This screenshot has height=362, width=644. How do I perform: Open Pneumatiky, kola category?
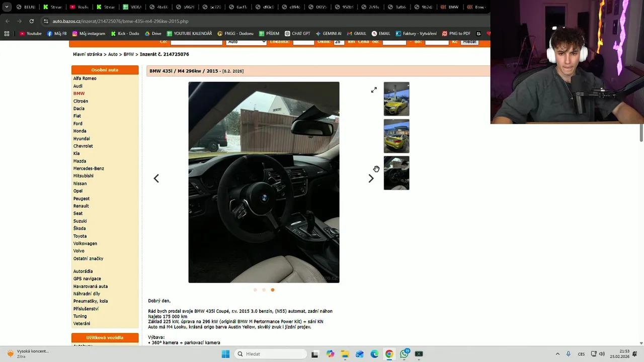click(x=91, y=301)
